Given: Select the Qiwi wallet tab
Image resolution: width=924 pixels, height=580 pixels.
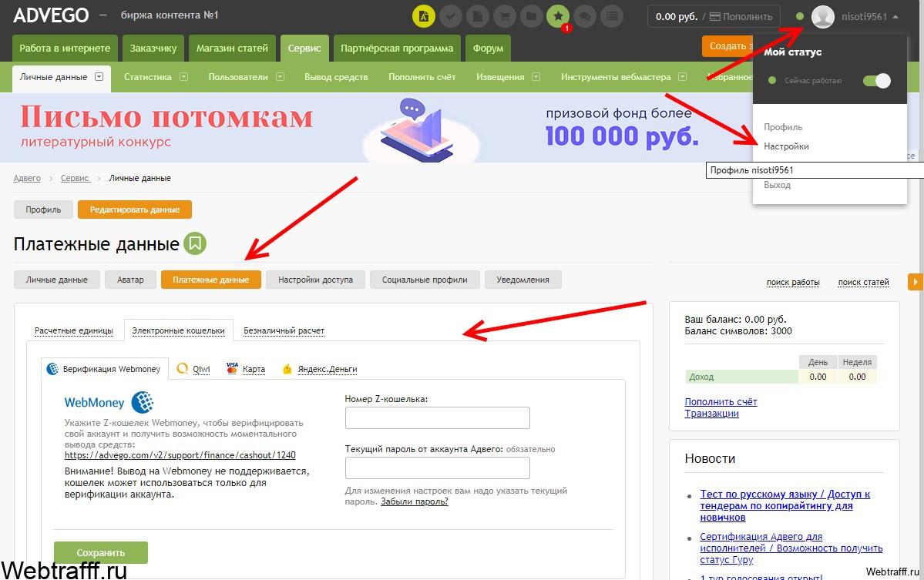Looking at the screenshot, I should pos(193,369).
